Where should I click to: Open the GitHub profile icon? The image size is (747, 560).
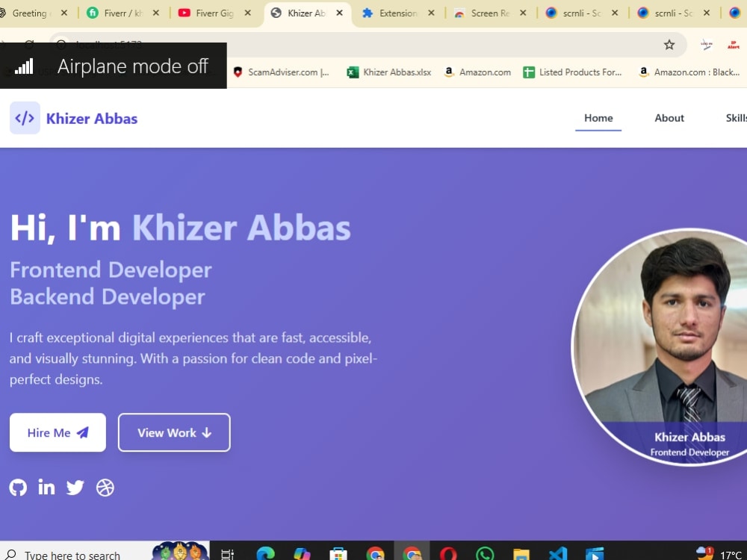tap(18, 487)
